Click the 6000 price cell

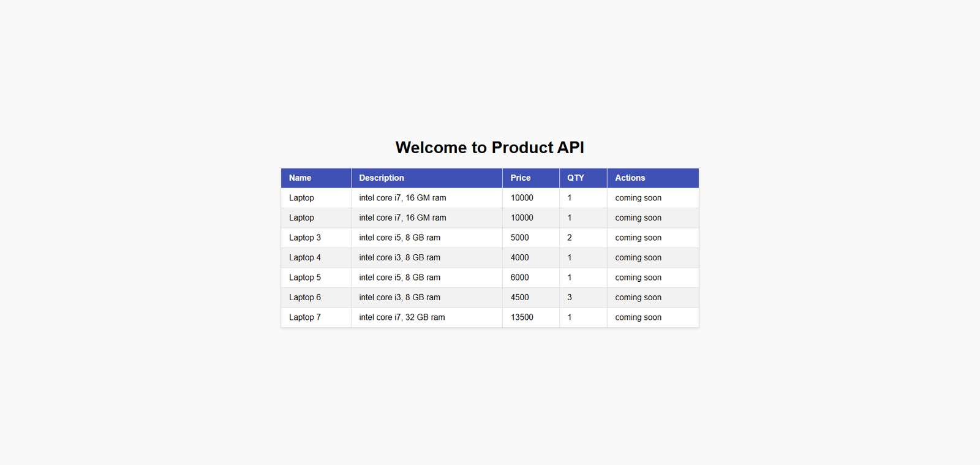tap(520, 278)
